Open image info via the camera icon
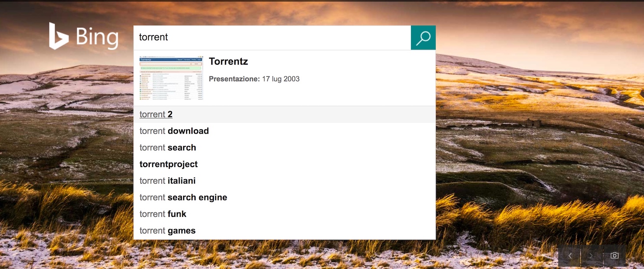The width and height of the screenshot is (644, 269). coord(614,256)
